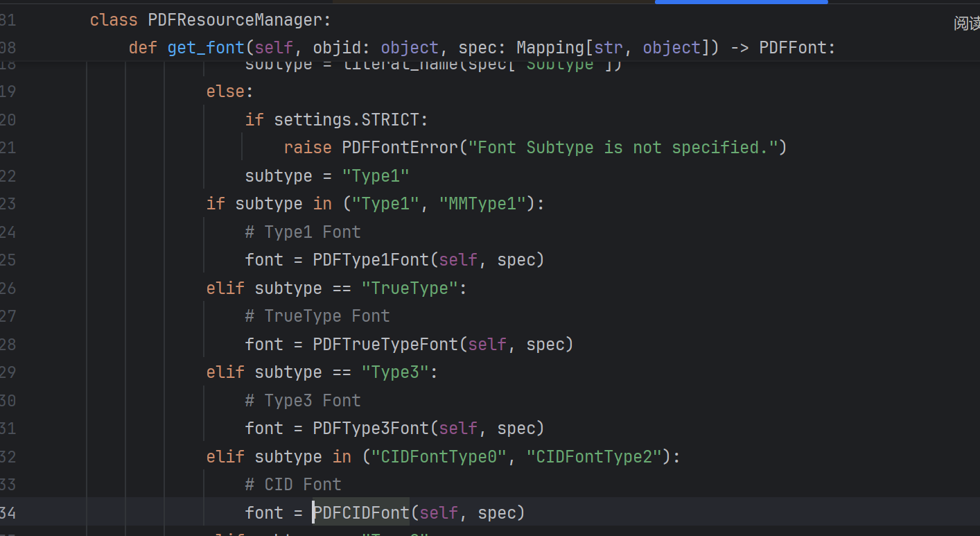Click the blue active tab indicator bar

[741, 2]
